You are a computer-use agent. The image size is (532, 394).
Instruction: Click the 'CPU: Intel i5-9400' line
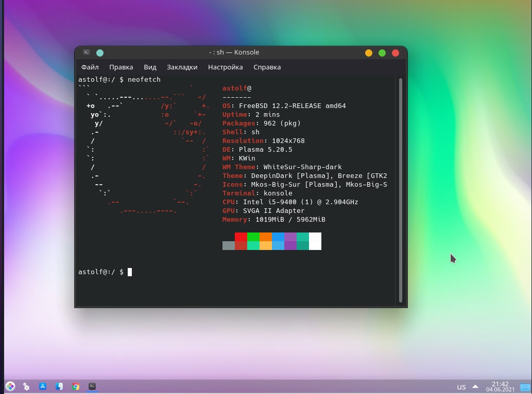pyautogui.click(x=290, y=202)
